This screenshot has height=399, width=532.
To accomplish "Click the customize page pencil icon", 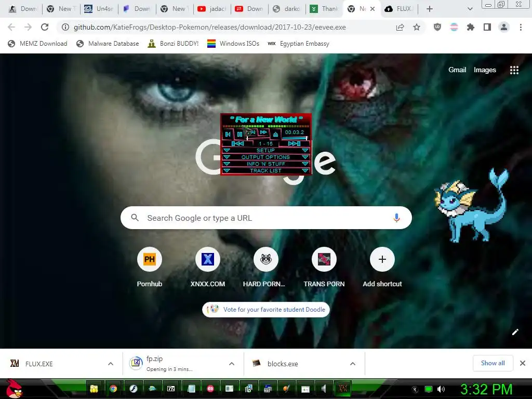I will tap(515, 332).
